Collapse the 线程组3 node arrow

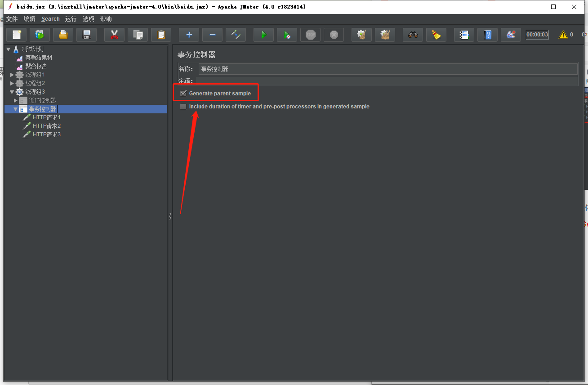(x=12, y=92)
